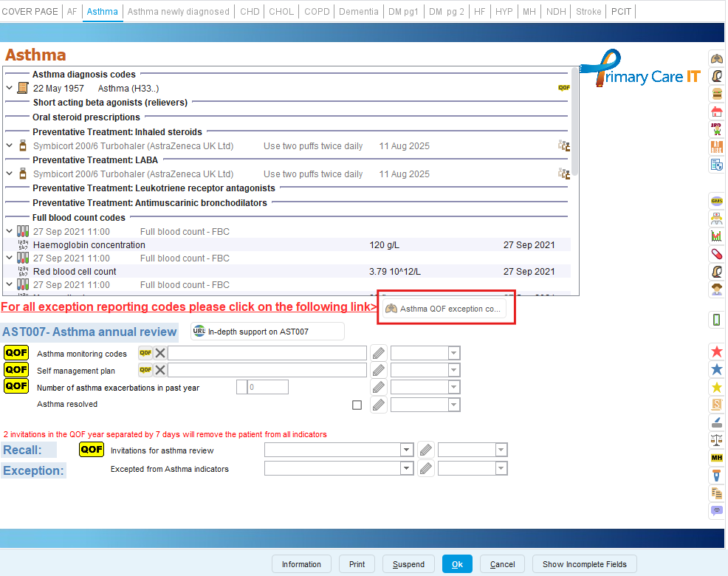Click the green mobile phone icon
The height and width of the screenshot is (576, 728).
pyautogui.click(x=715, y=320)
